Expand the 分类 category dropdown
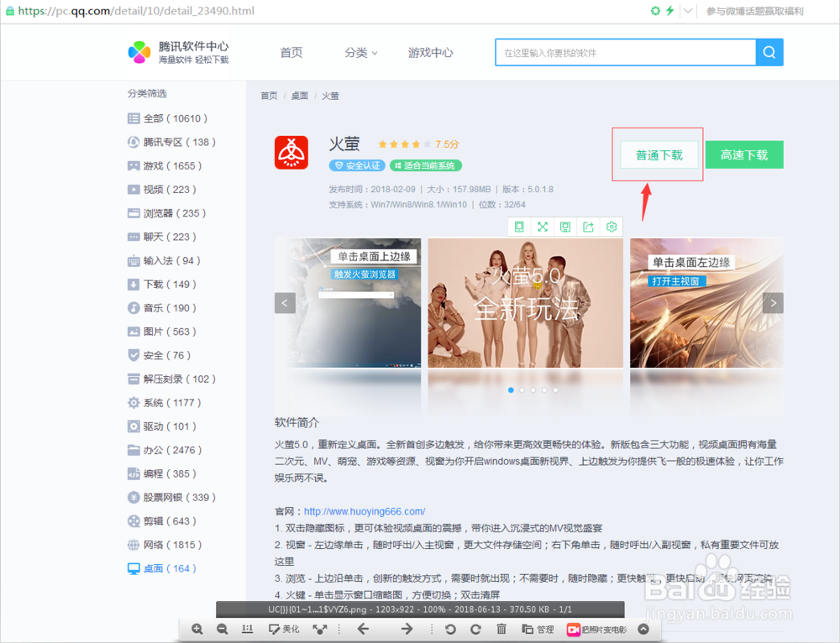 pyautogui.click(x=361, y=53)
